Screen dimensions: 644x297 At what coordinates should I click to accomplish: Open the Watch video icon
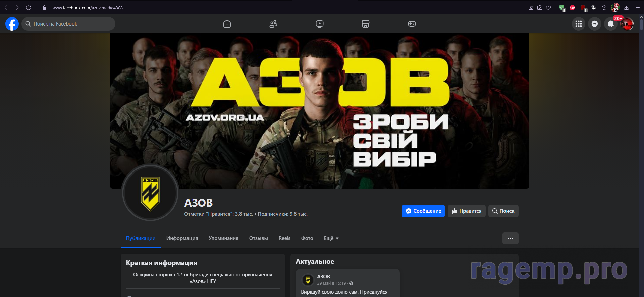pyautogui.click(x=320, y=24)
